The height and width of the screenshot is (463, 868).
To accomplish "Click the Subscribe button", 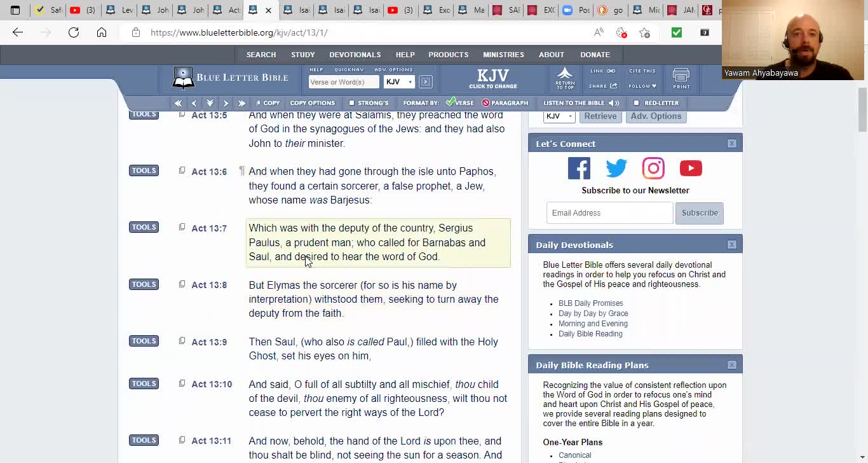I will [x=700, y=213].
